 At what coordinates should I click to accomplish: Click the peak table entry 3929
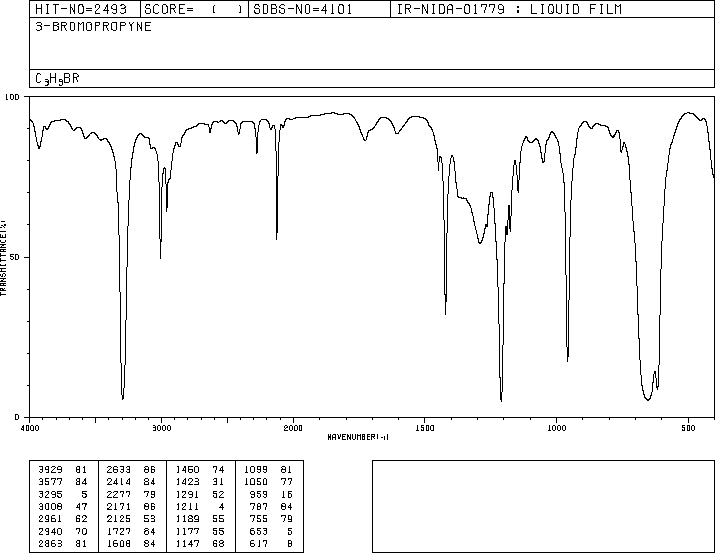[x=50, y=470]
